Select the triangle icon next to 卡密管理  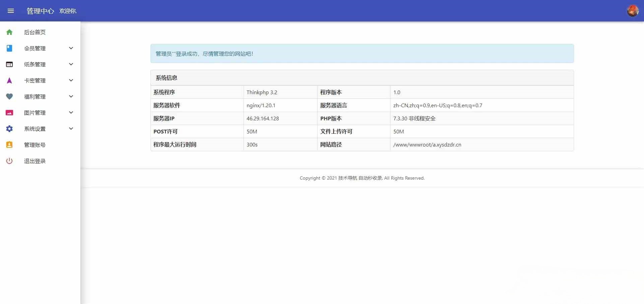(9, 80)
